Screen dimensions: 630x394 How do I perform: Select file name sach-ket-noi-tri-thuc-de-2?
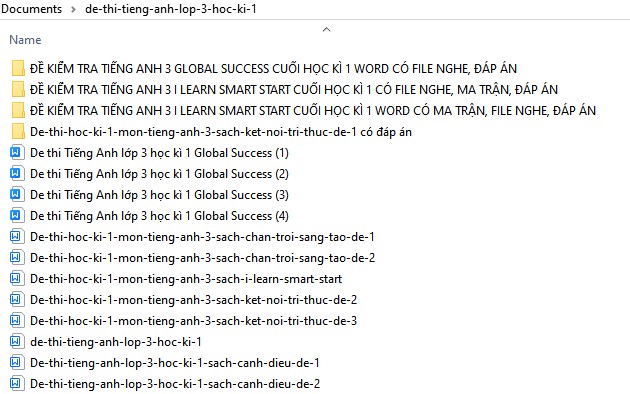point(193,300)
